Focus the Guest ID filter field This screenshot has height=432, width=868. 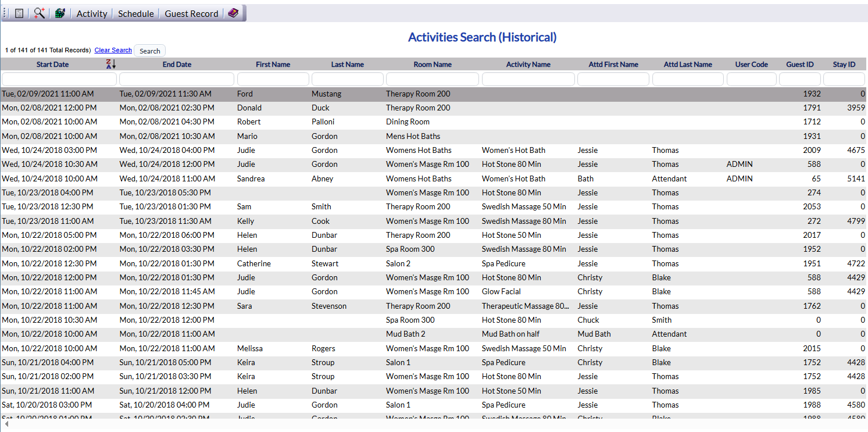[x=800, y=79]
